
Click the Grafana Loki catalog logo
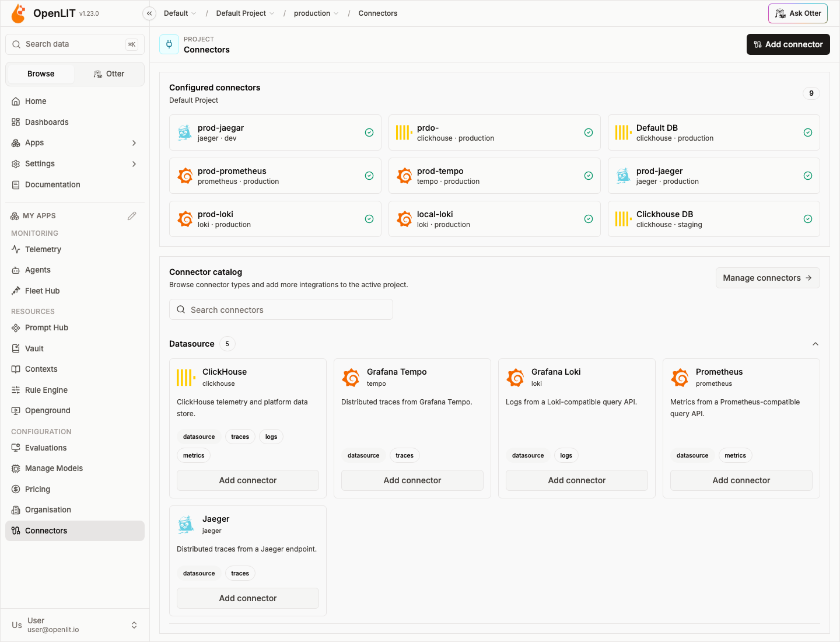(x=515, y=378)
